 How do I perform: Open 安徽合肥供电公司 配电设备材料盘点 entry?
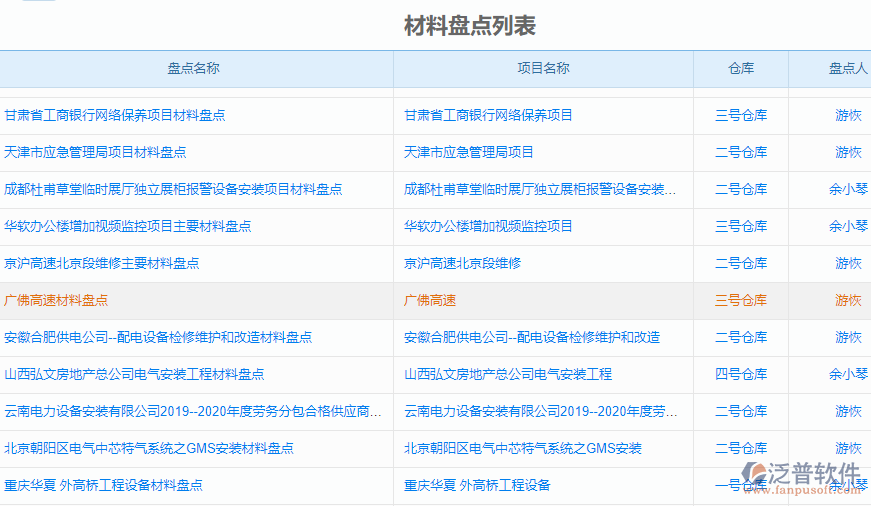coord(158,337)
